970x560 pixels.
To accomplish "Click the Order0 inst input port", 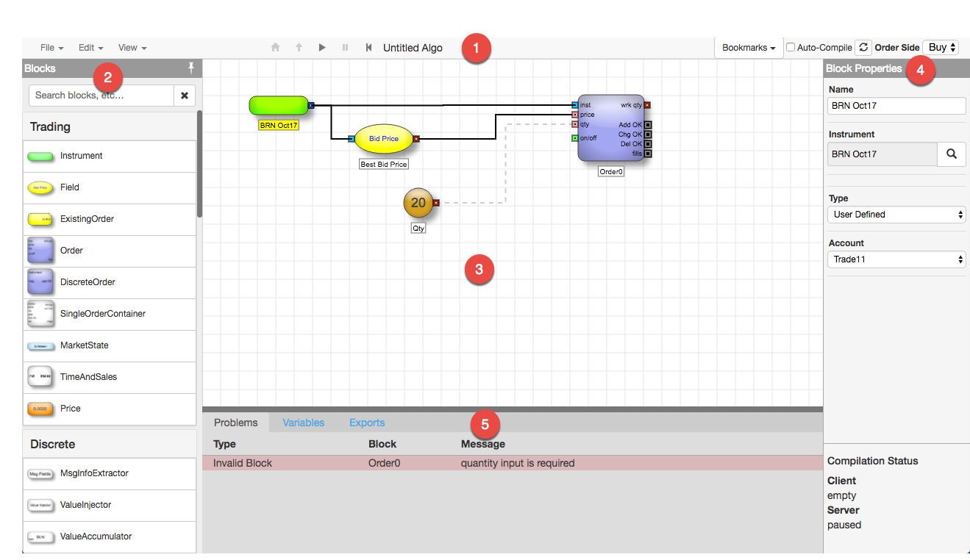I will pos(575,105).
